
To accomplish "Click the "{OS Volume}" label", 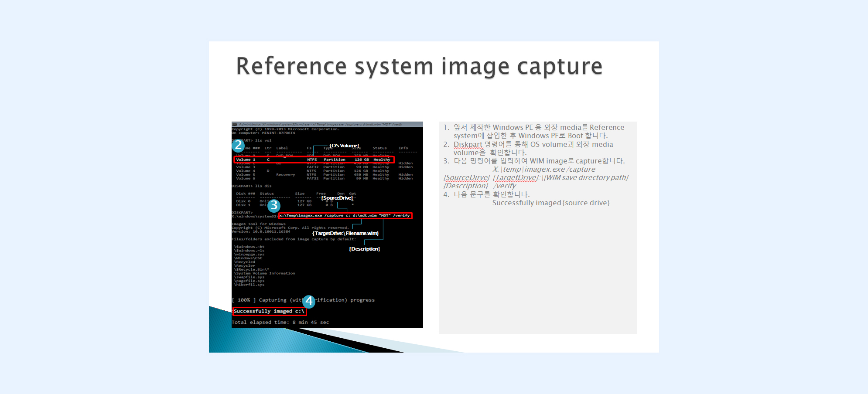I will [344, 146].
